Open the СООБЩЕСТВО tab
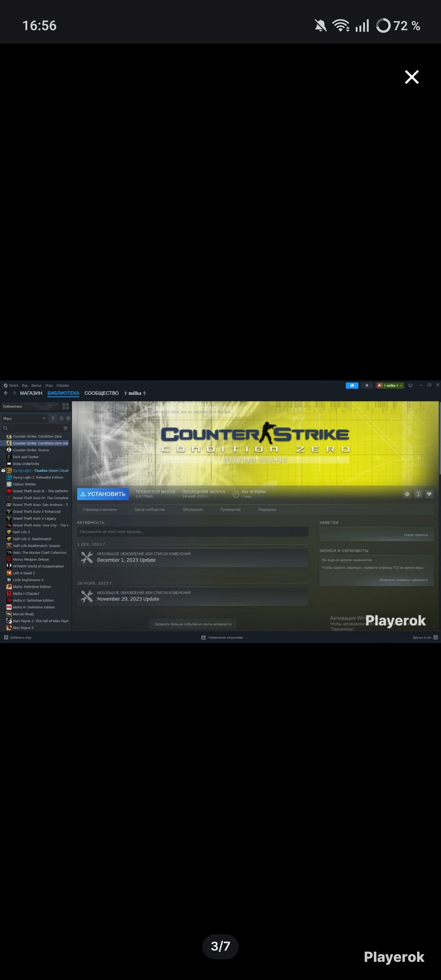 101,393
